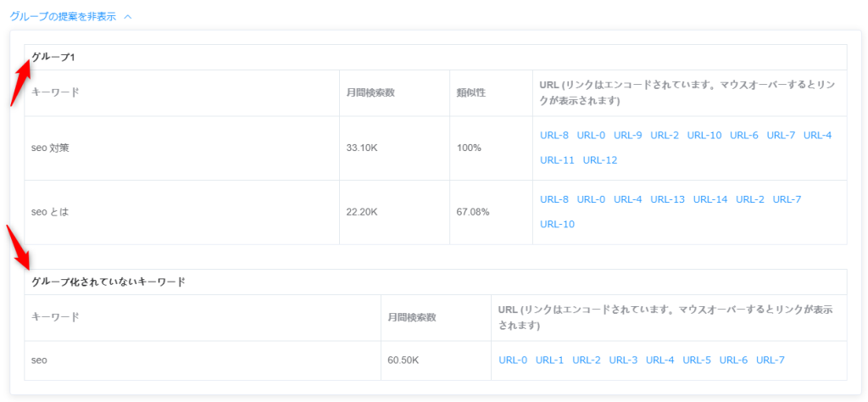The image size is (868, 402).
Task: Open URL-4 in the seo 対策 row
Action: [818, 135]
